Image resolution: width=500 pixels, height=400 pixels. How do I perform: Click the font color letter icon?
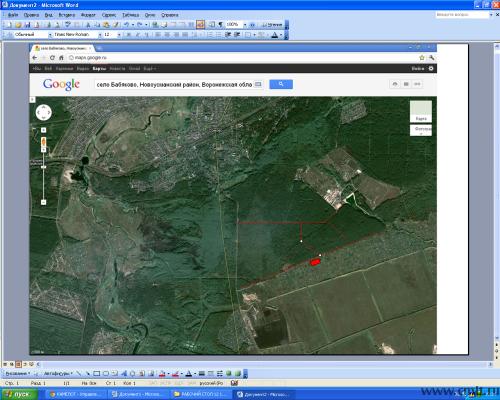(x=274, y=35)
